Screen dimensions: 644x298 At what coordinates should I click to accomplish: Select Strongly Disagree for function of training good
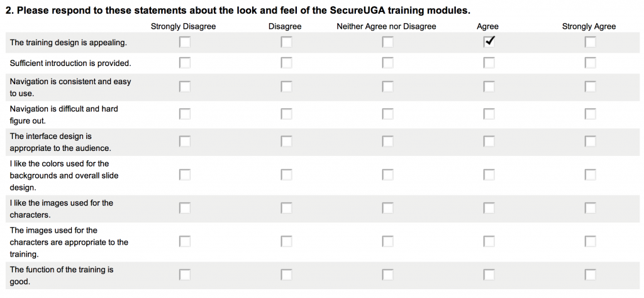click(185, 275)
